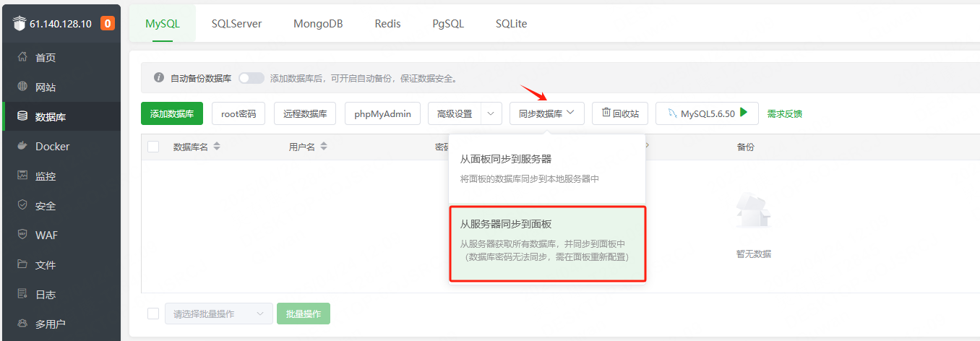980x341 pixels.
Task: Choose 从面板同步到服务器 option
Action: 547,168
